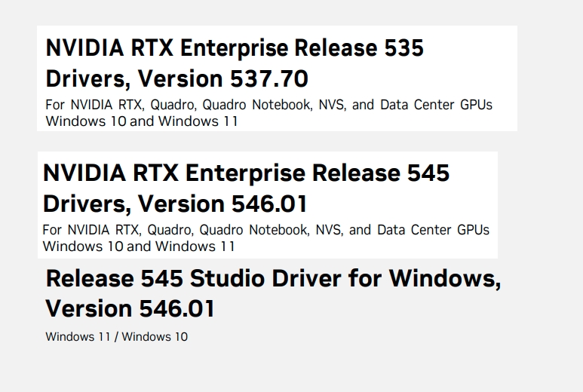The image size is (583, 392).
Task: Click the 545 number in the Enterprise heading
Action: [428, 173]
